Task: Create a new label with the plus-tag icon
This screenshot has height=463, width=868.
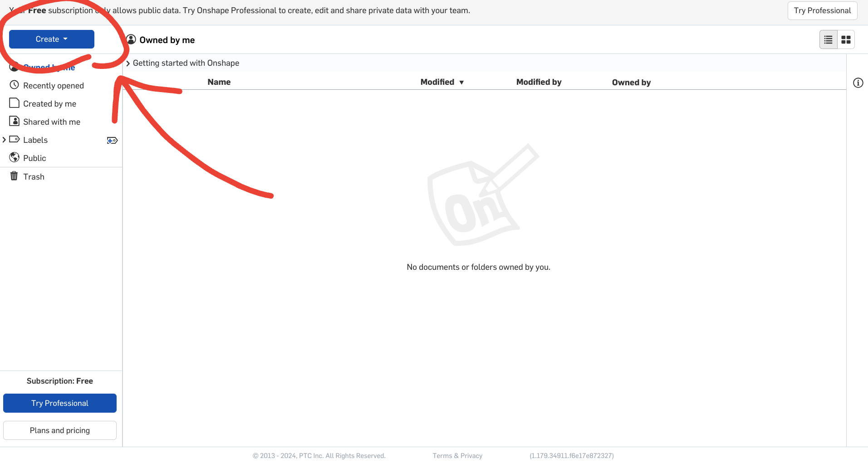Action: click(x=112, y=141)
